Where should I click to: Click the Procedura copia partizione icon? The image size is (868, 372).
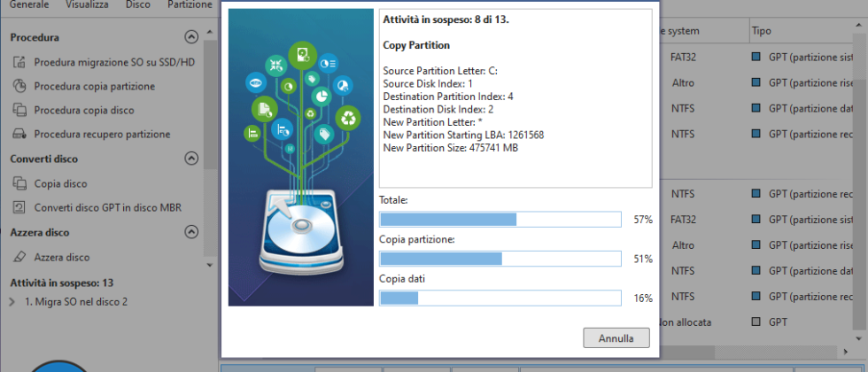click(x=19, y=86)
